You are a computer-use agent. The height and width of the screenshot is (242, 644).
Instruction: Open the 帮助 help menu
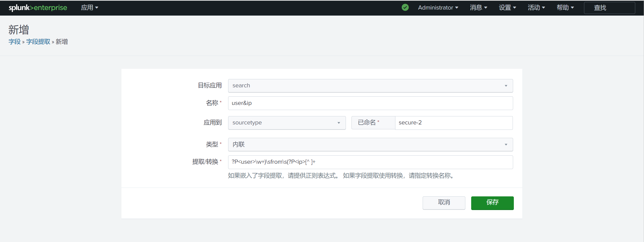tap(565, 8)
